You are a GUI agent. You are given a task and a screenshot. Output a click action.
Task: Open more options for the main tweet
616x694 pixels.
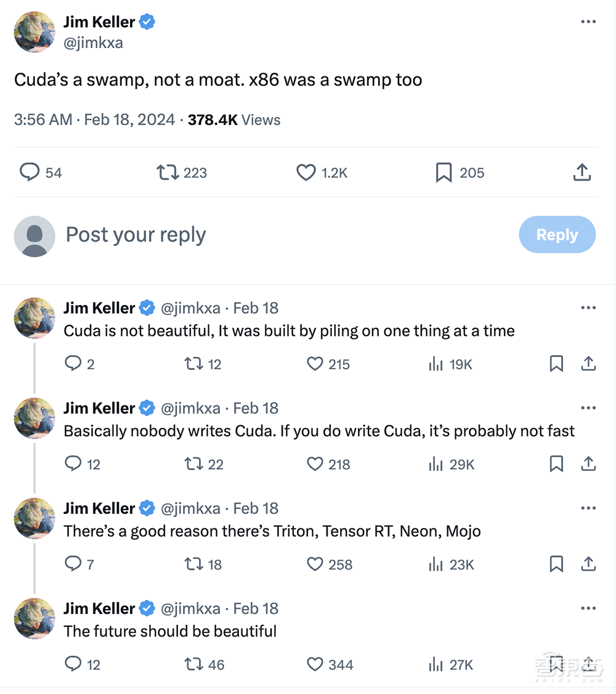point(588,22)
